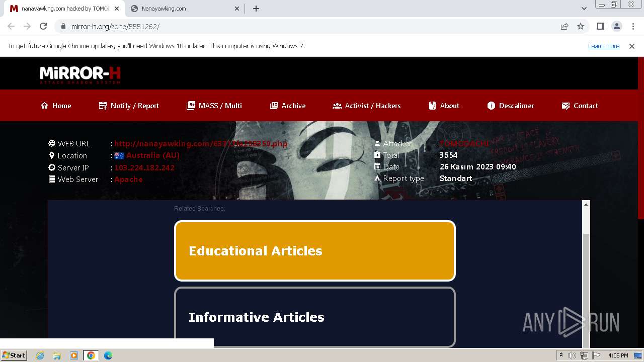Click the date 26 Kasım 2023 09:40
The height and width of the screenshot is (362, 644).
coord(477,167)
